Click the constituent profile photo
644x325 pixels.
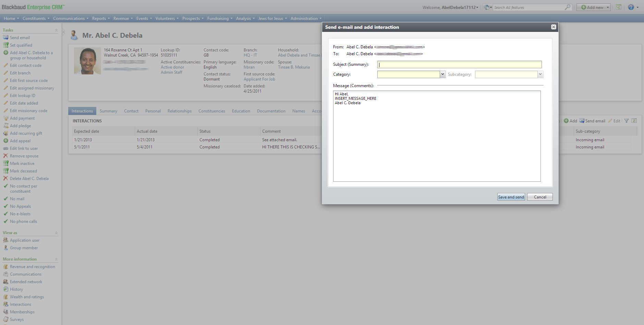[87, 61]
